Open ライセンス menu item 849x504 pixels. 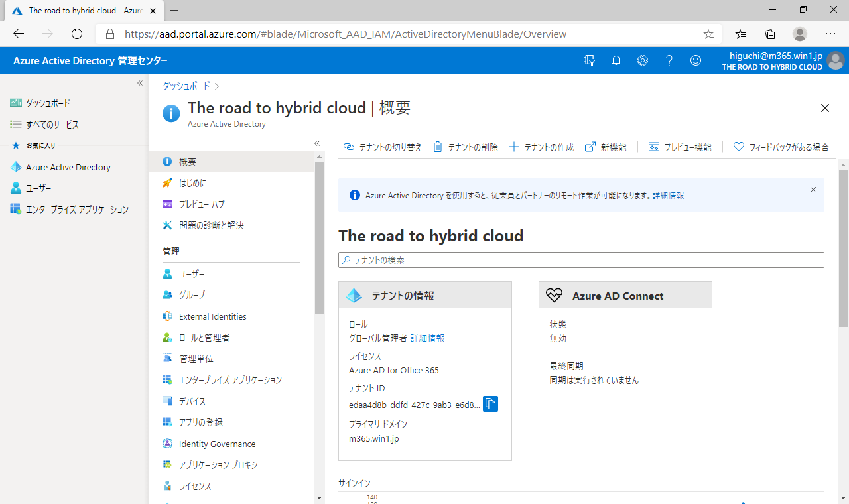tap(231, 486)
